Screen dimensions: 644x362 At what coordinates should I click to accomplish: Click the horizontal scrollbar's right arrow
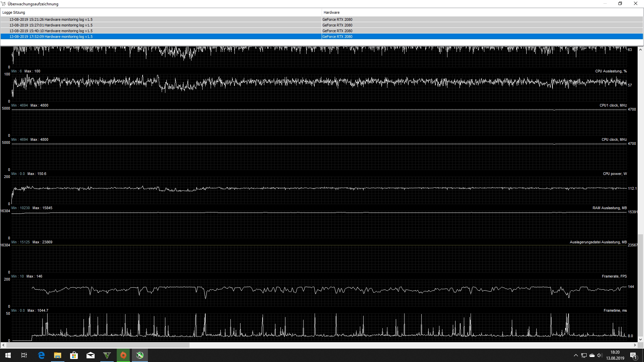[x=635, y=345]
